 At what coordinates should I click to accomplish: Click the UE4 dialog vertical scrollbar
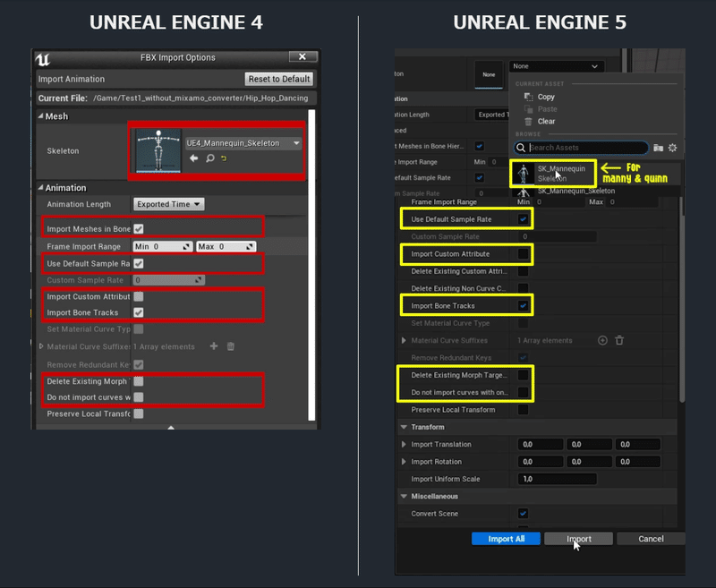(x=311, y=265)
